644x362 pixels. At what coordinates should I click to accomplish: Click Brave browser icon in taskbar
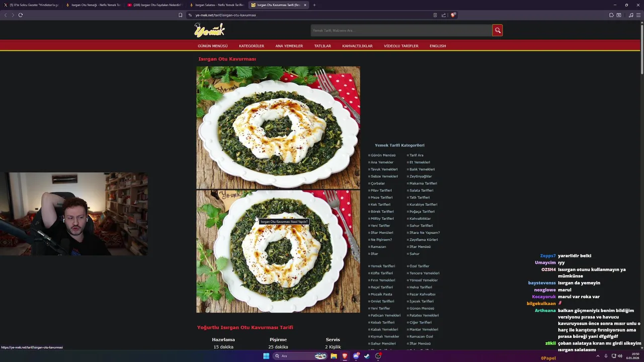[345, 356]
